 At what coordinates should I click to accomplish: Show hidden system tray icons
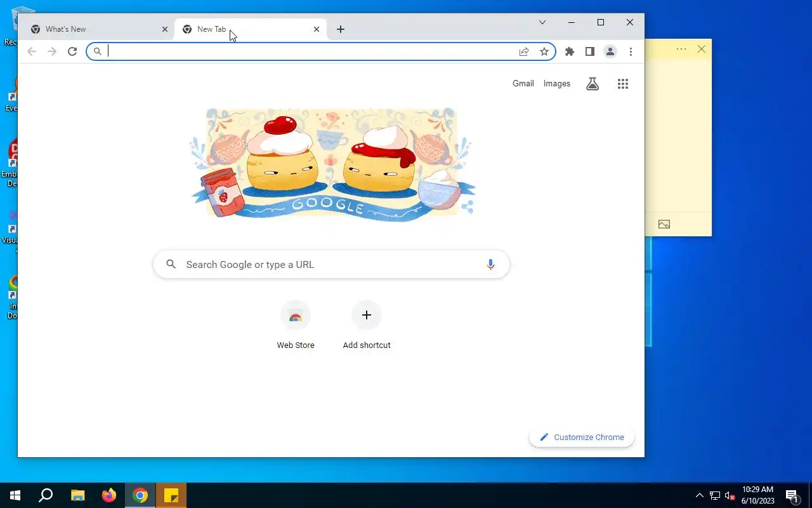(700, 495)
